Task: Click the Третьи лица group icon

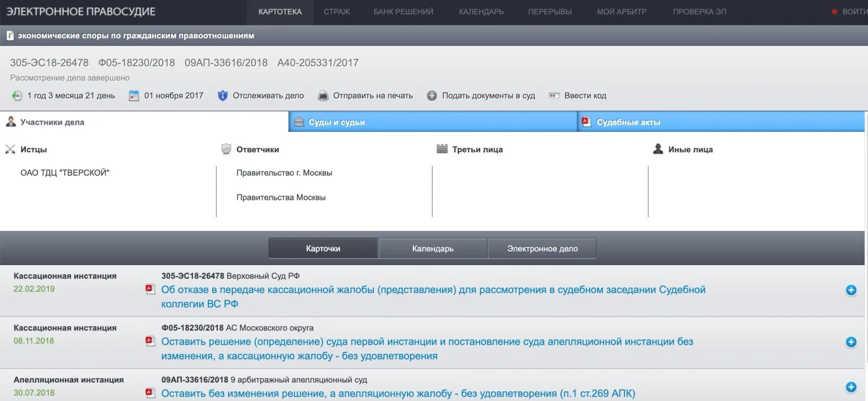Action: coord(442,149)
